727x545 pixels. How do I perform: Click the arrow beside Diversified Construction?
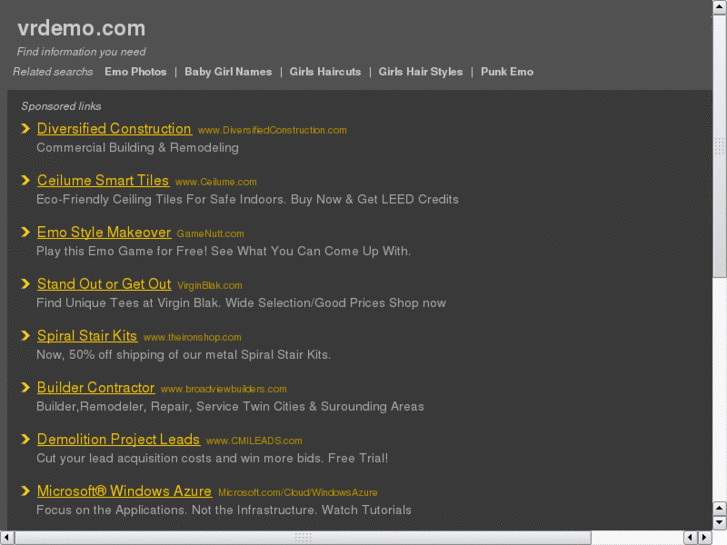pyautogui.click(x=26, y=128)
